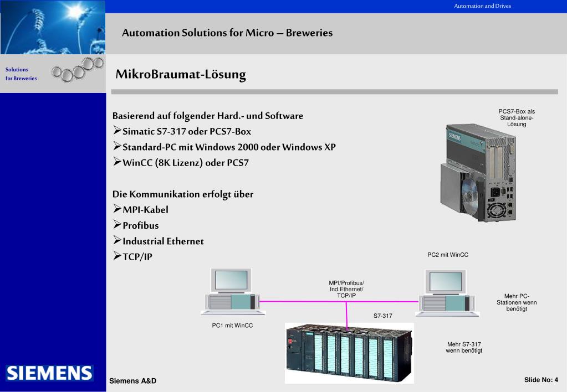567x392 pixels.
Task: Click 'Die Kommunikation erfolgt über' heading
Action: (182, 194)
